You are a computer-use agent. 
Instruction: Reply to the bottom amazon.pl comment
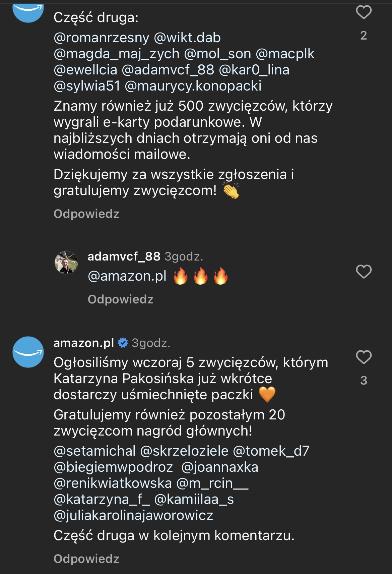point(86,559)
